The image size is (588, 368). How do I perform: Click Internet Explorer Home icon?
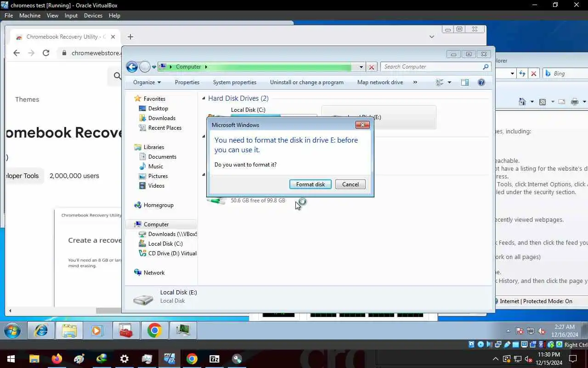pos(522,102)
